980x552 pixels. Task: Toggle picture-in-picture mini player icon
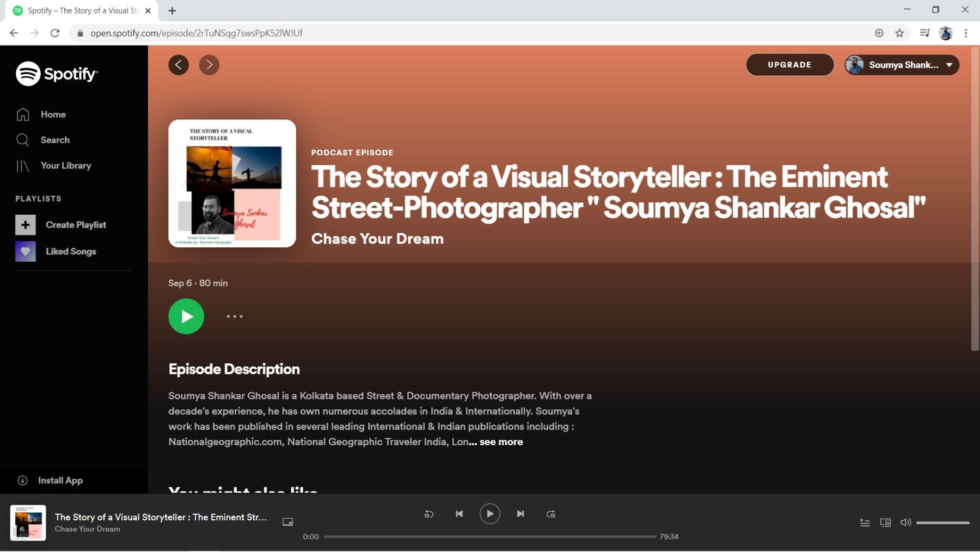[x=288, y=522]
